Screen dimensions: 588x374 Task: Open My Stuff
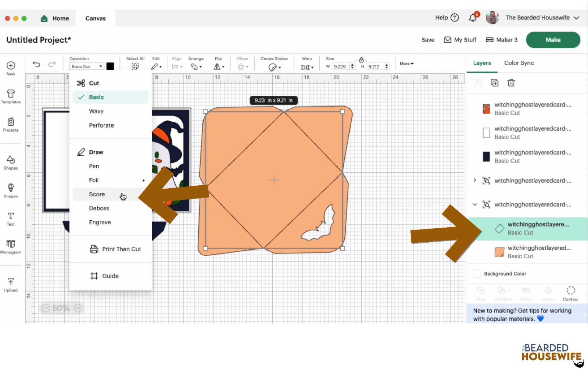coord(460,40)
